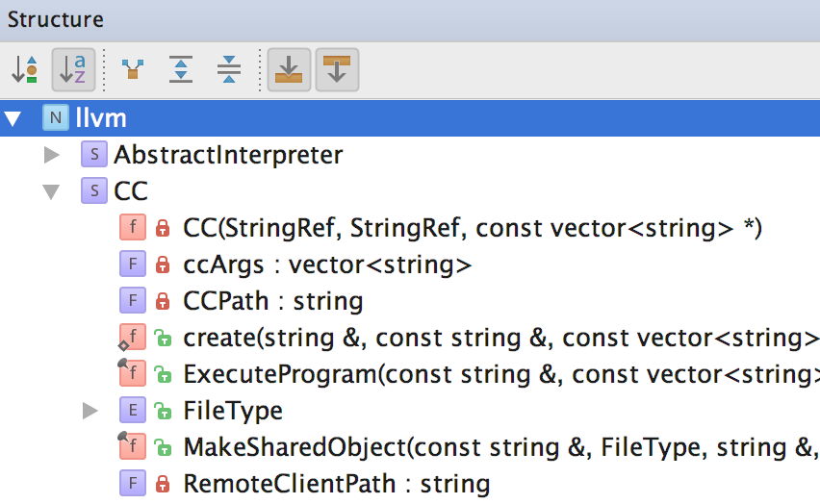Click the RemoteClientPath field icon
This screenshot has width=820, height=504.
coord(132,484)
